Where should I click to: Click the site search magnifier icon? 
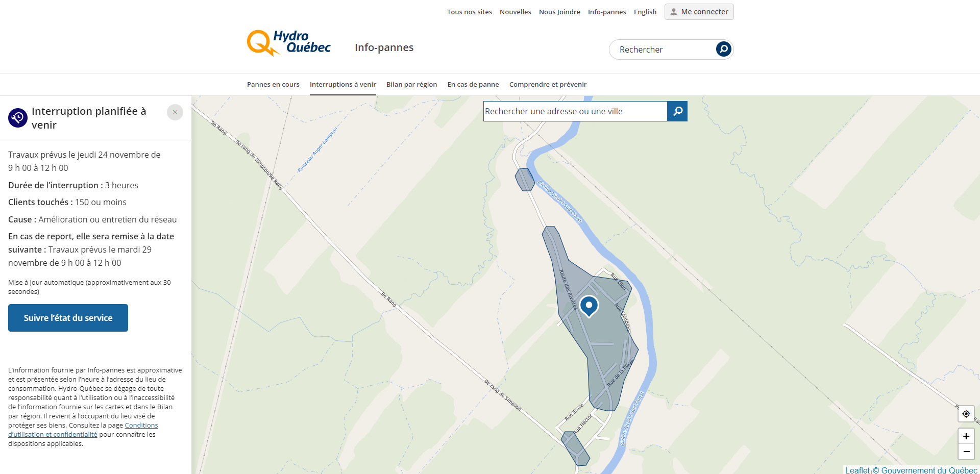(x=723, y=49)
